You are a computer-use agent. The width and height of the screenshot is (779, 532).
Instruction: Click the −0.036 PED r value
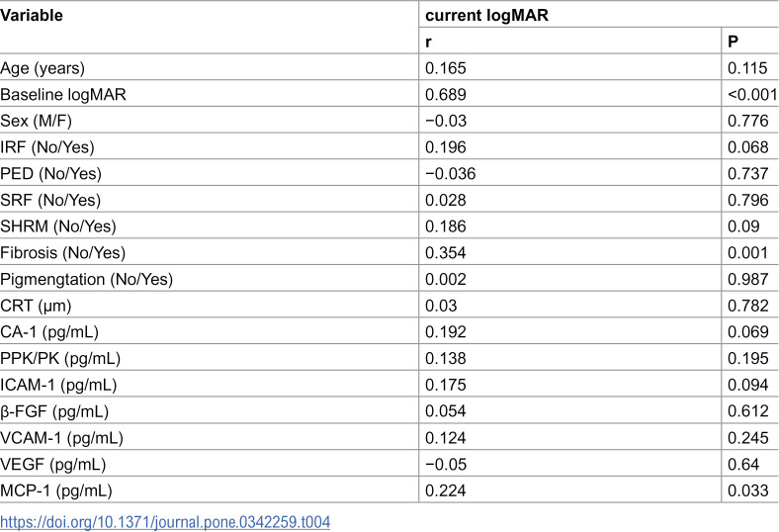pos(450,174)
